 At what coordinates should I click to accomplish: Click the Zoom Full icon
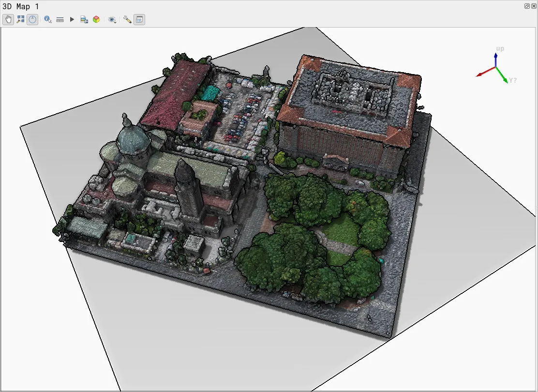[20, 19]
